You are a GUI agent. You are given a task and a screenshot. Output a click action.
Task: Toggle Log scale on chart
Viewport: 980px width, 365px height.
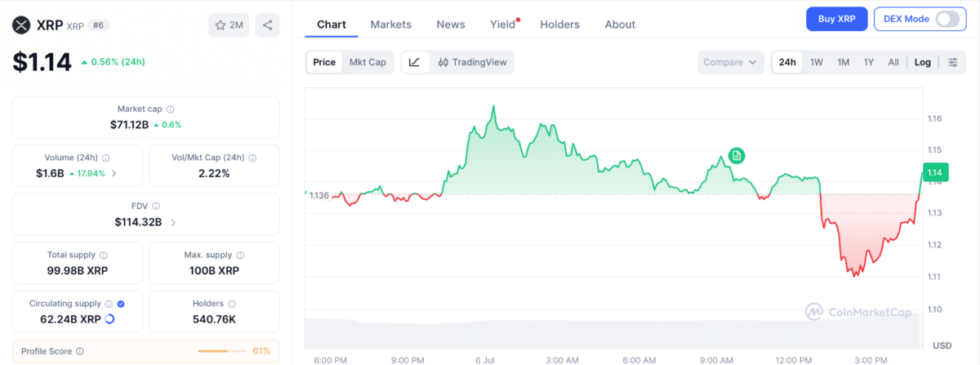[x=922, y=62]
